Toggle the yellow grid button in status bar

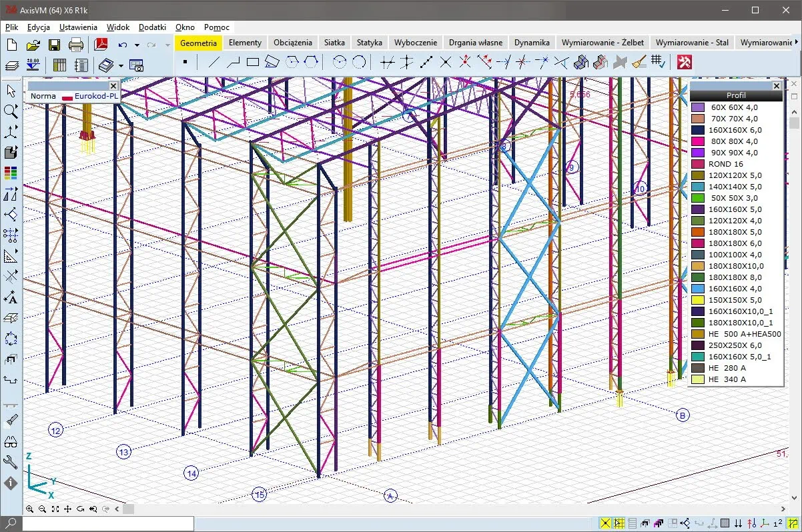(619, 523)
